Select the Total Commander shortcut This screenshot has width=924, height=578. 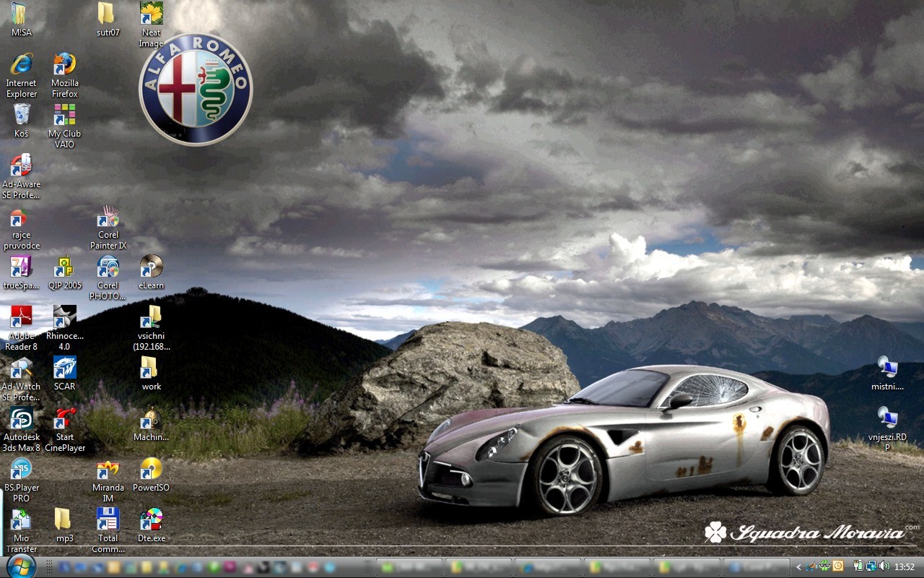coord(108,520)
